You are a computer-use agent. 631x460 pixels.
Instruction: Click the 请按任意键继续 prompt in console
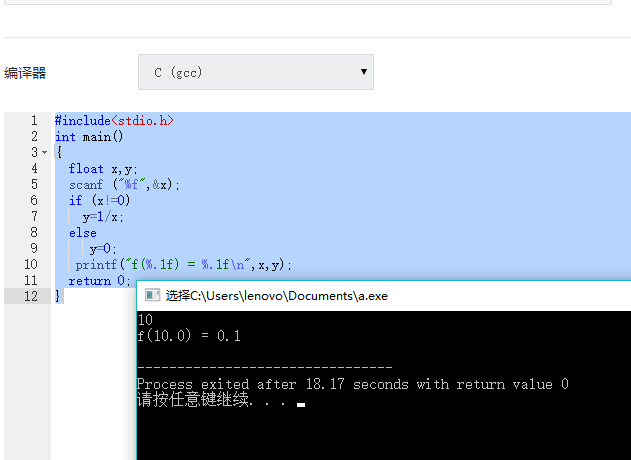(x=212, y=400)
